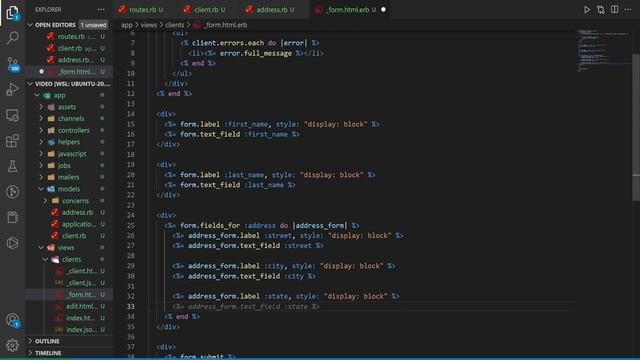Click 'app' in the breadcrumb path

(x=127, y=25)
